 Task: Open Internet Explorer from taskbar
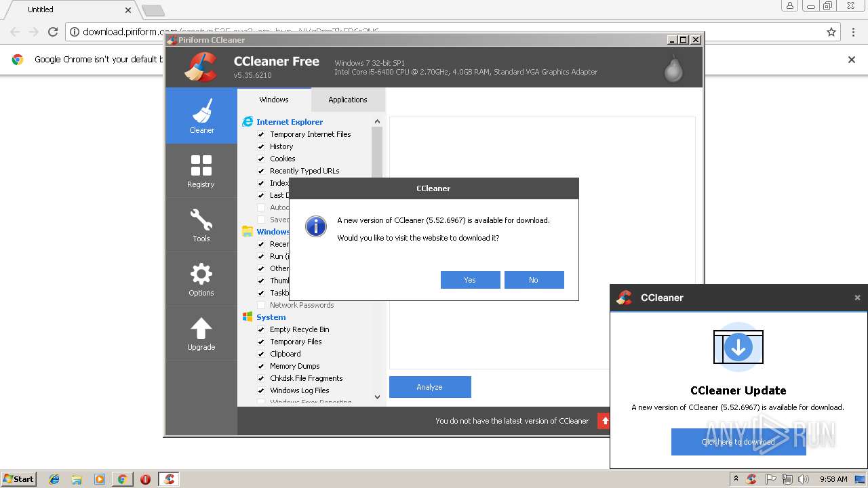tap(54, 479)
